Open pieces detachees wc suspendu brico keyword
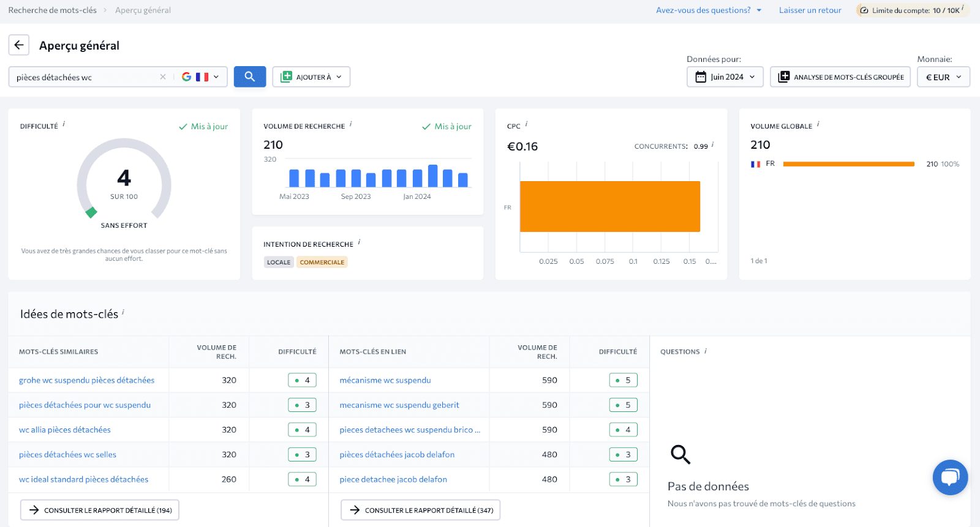980x527 pixels. tap(410, 430)
